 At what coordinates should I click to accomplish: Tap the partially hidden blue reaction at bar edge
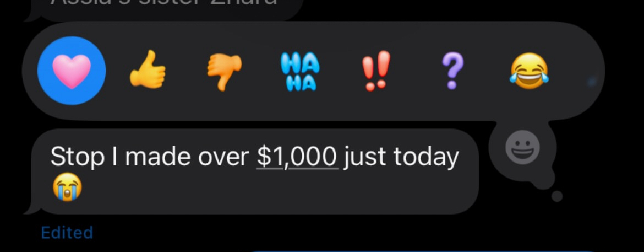click(592, 82)
